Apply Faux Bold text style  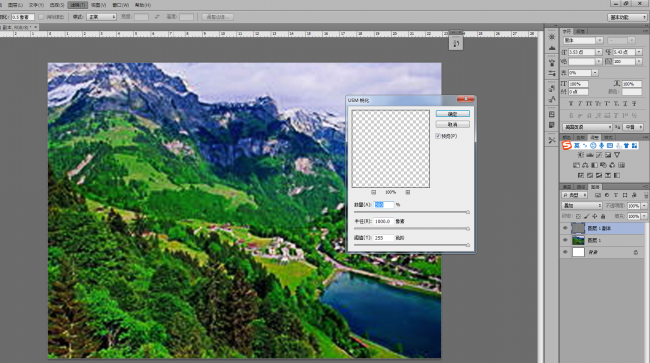coord(571,104)
